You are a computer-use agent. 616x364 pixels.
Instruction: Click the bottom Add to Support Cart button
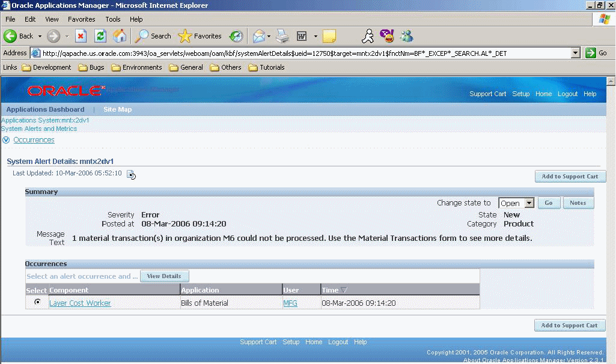[x=569, y=325]
